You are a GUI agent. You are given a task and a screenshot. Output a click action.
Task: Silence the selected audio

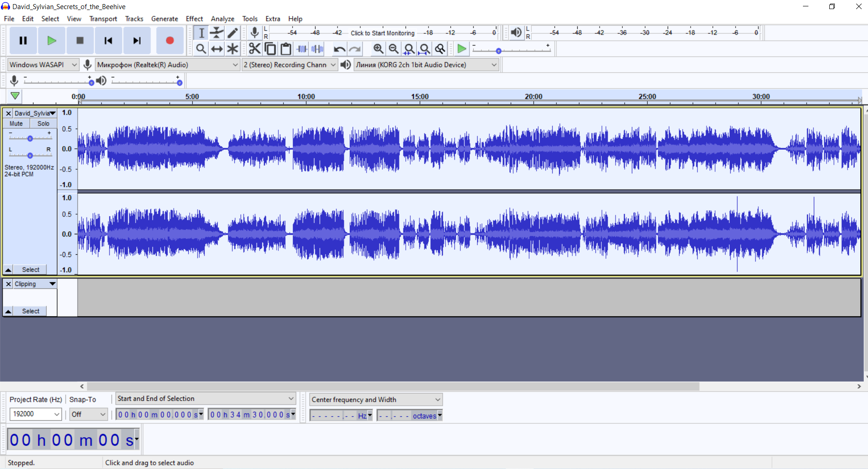click(318, 49)
